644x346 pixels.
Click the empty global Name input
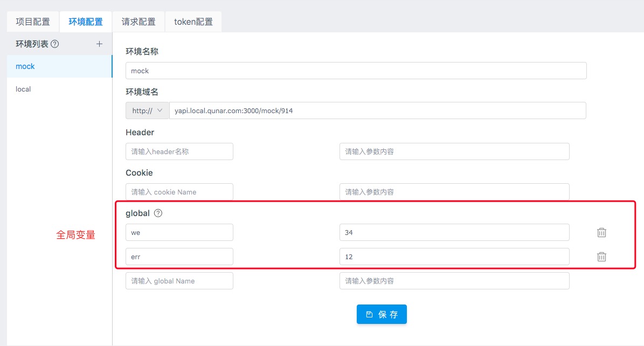(x=179, y=281)
